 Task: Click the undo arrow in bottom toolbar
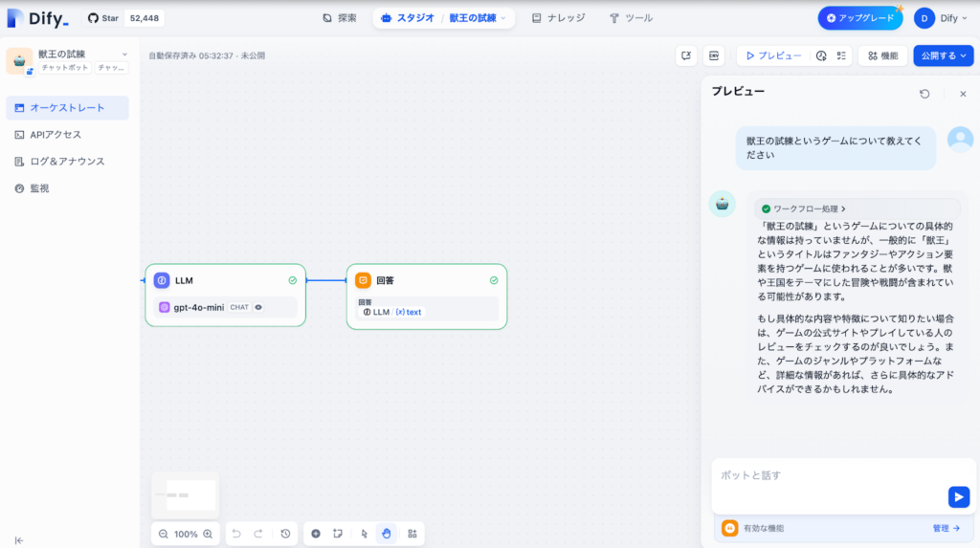tap(236, 534)
